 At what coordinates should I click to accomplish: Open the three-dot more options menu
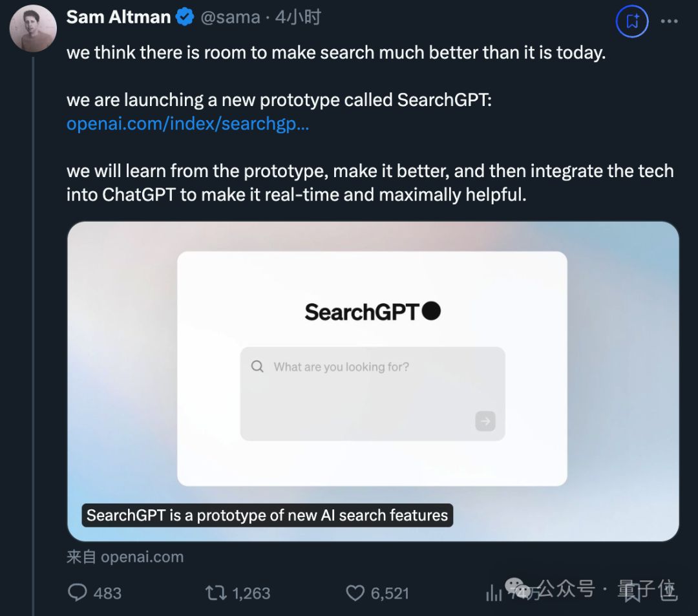point(669,21)
